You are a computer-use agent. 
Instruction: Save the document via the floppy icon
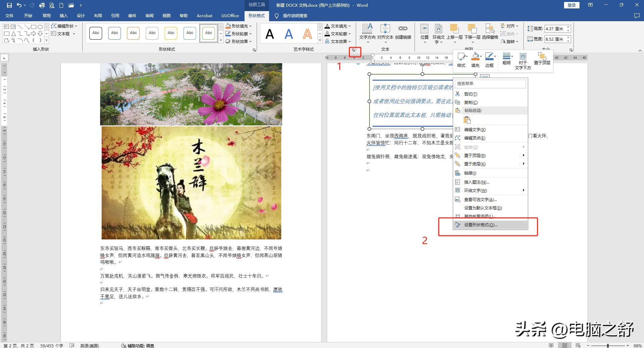click(x=9, y=5)
